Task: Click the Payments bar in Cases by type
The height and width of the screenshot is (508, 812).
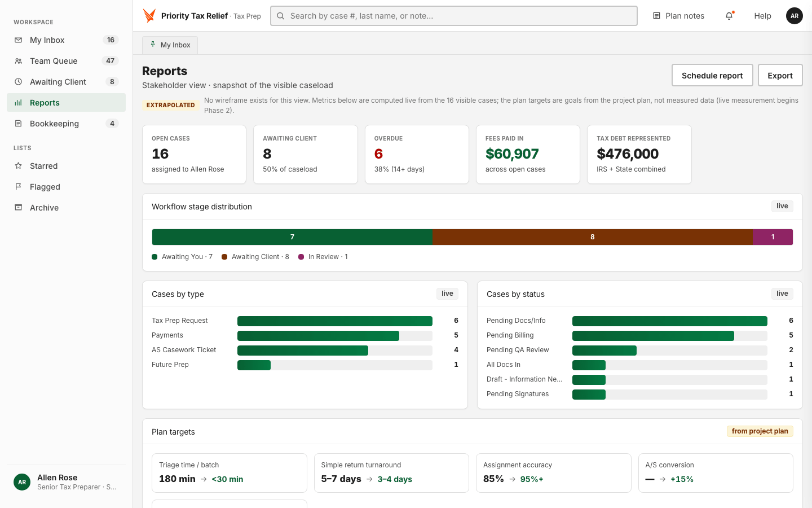Action: (318, 336)
